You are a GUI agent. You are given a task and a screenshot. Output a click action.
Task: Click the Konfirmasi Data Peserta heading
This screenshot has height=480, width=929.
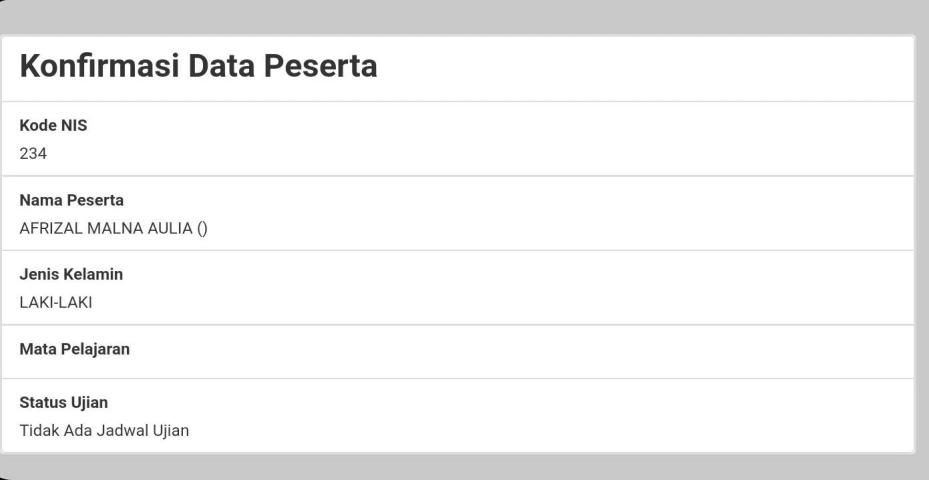pos(198,67)
